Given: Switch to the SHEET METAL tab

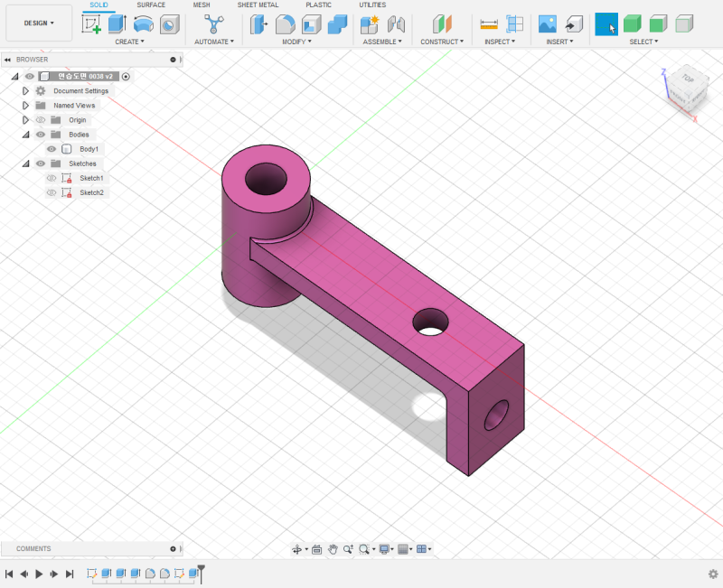Looking at the screenshot, I should [258, 5].
